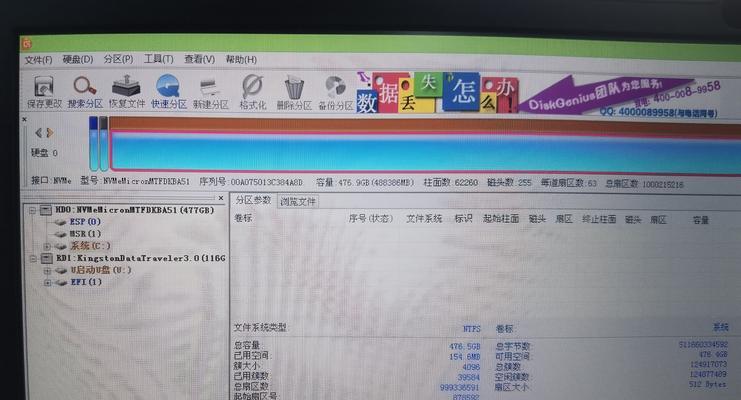Click the 终止柱面 column header
This screenshot has height=400, width=741.
point(599,219)
